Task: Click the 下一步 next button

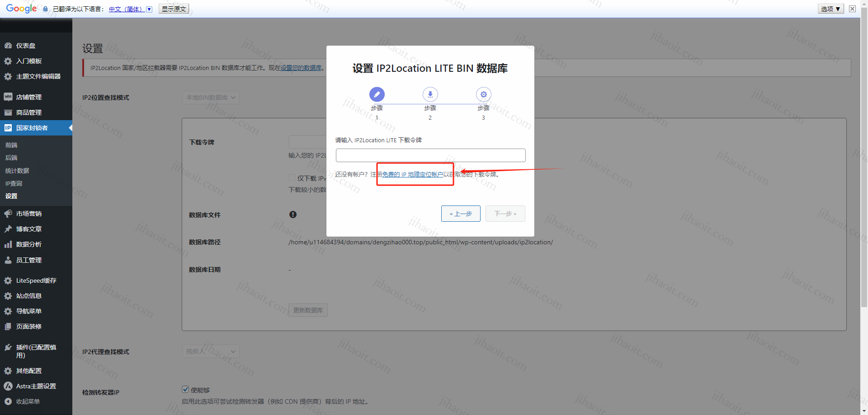Action: coord(505,214)
